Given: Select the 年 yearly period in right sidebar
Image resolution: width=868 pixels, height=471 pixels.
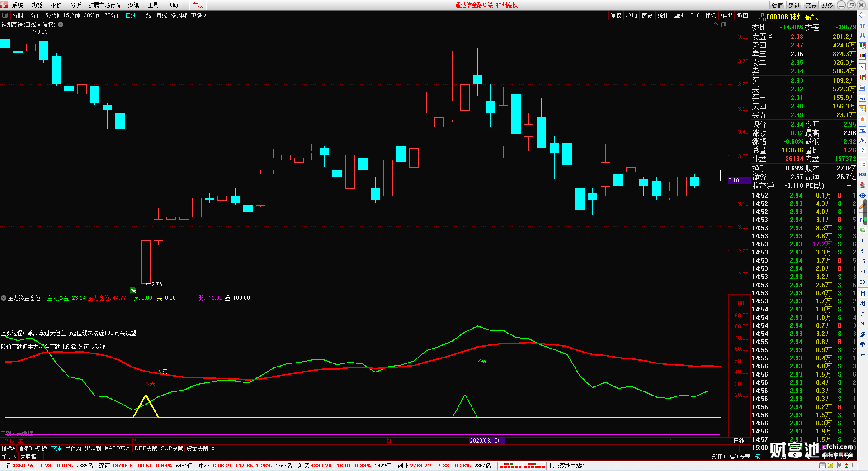Looking at the screenshot, I should (x=862, y=355).
